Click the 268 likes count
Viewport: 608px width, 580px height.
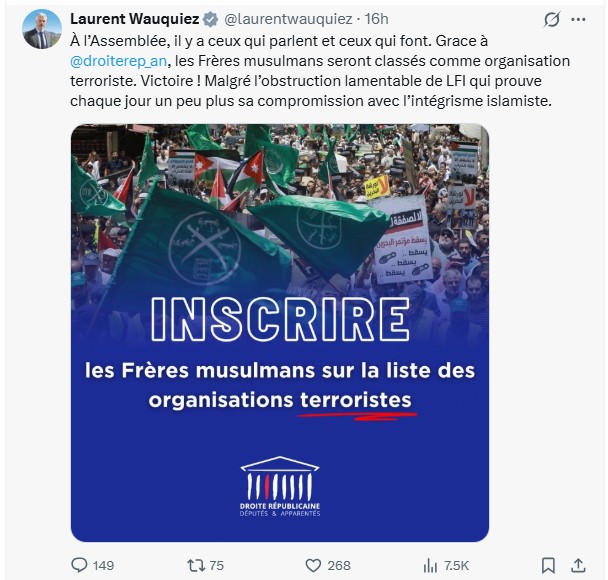pyautogui.click(x=339, y=566)
